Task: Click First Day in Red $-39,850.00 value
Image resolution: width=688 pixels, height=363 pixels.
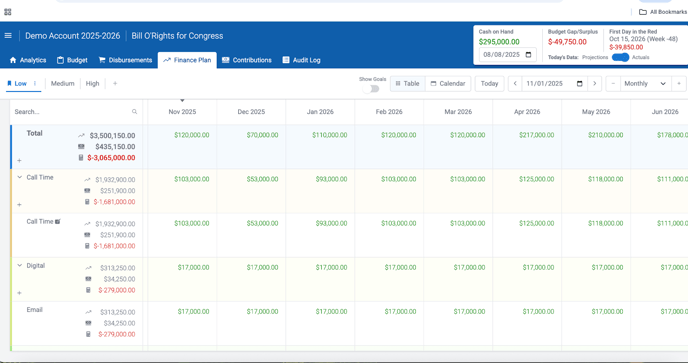Action: [626, 47]
